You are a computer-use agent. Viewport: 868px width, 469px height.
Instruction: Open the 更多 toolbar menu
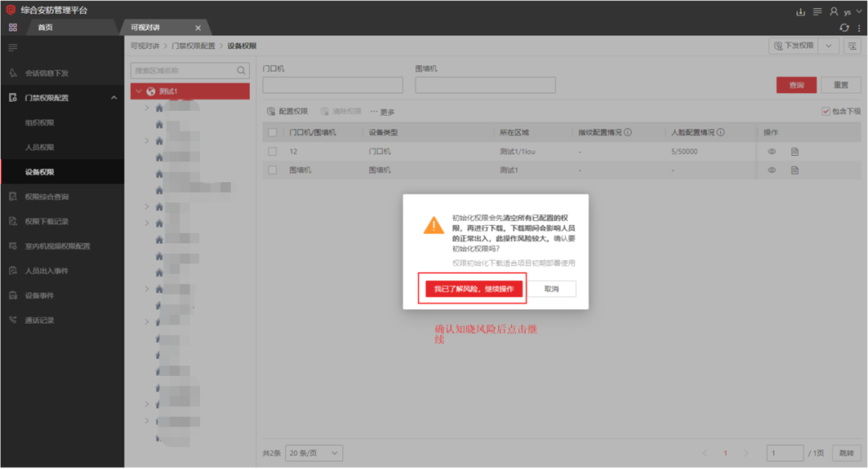pyautogui.click(x=383, y=112)
